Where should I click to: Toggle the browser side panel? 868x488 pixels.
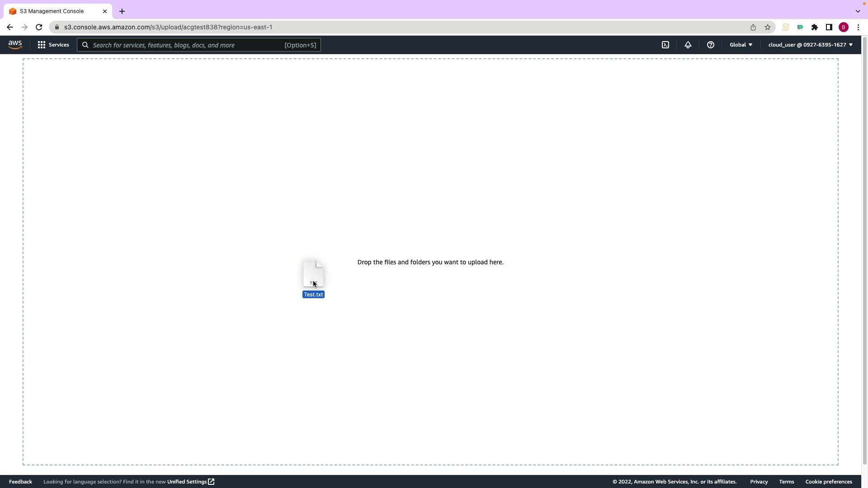829,27
